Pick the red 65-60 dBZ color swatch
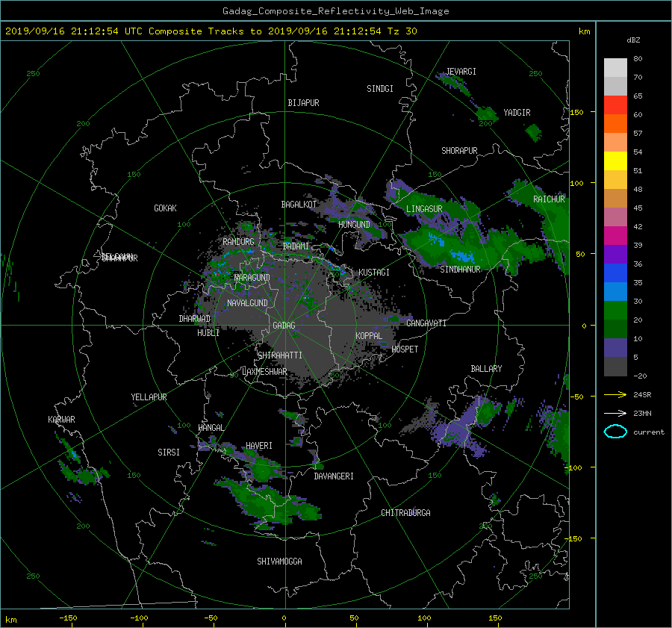This screenshot has height=628, width=672. click(615, 105)
